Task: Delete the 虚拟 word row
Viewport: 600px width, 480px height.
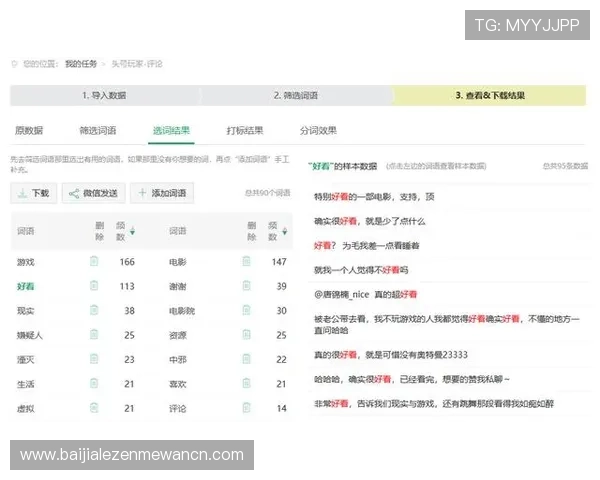Action: (x=94, y=408)
